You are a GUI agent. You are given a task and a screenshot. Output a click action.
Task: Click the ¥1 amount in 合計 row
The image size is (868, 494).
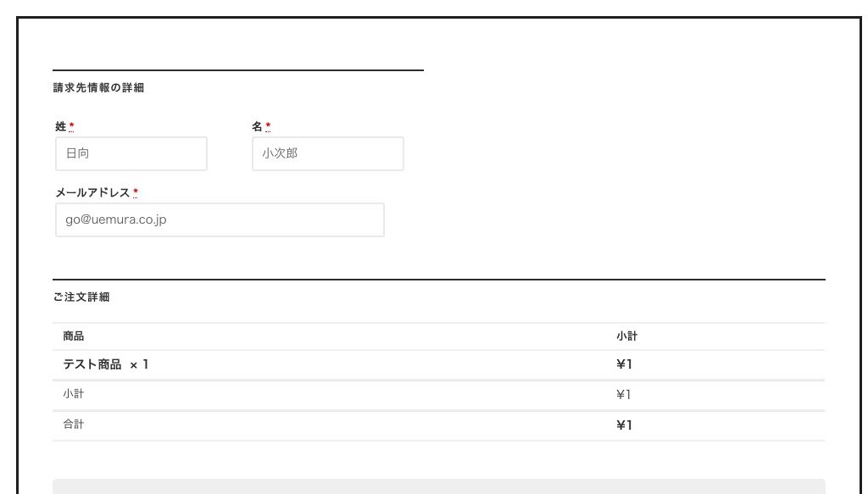[x=624, y=425]
